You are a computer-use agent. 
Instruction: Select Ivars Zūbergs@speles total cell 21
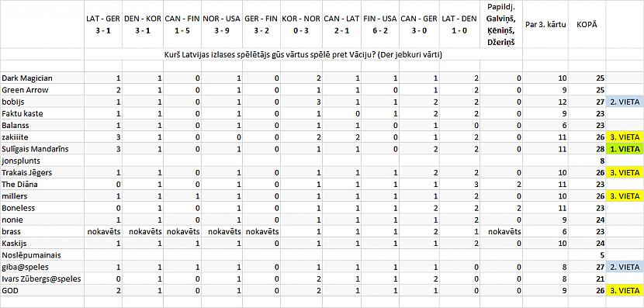[587, 279]
